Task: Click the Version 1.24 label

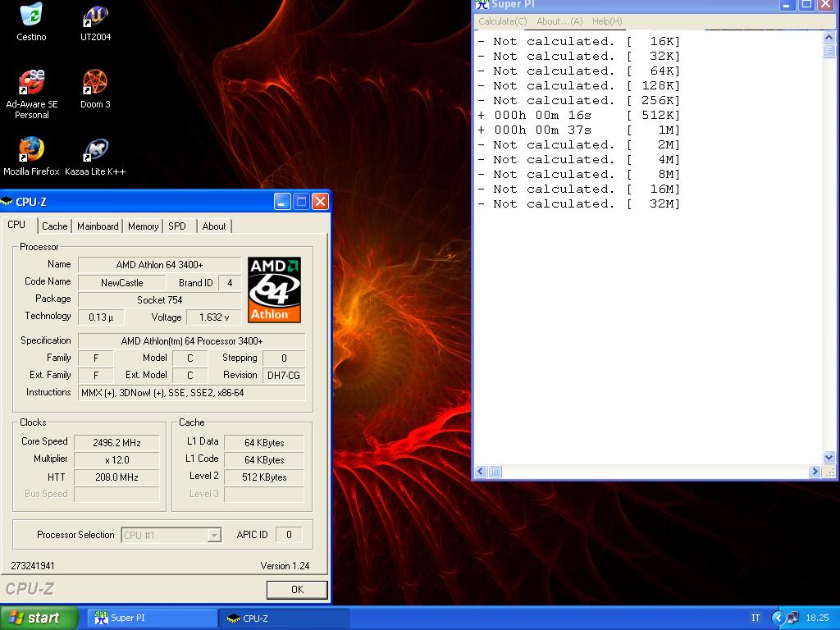Action: 285,566
